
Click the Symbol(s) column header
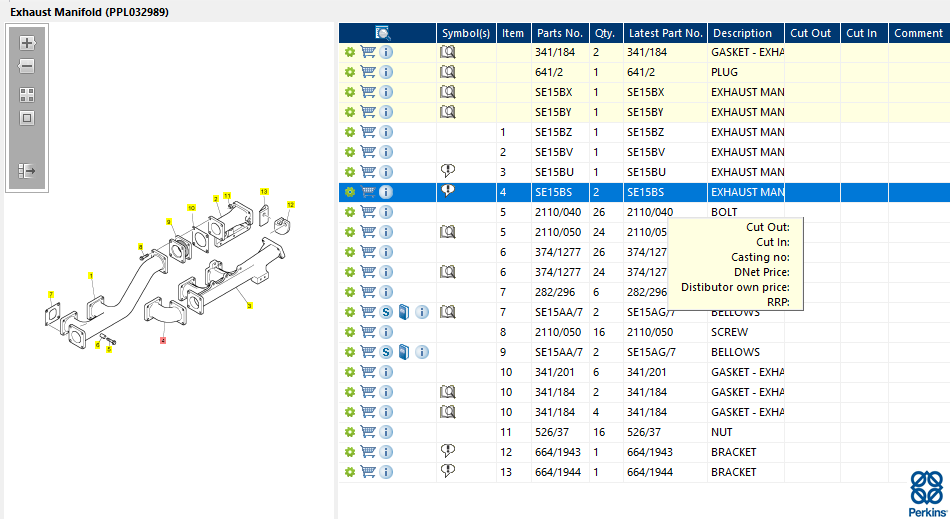(466, 33)
